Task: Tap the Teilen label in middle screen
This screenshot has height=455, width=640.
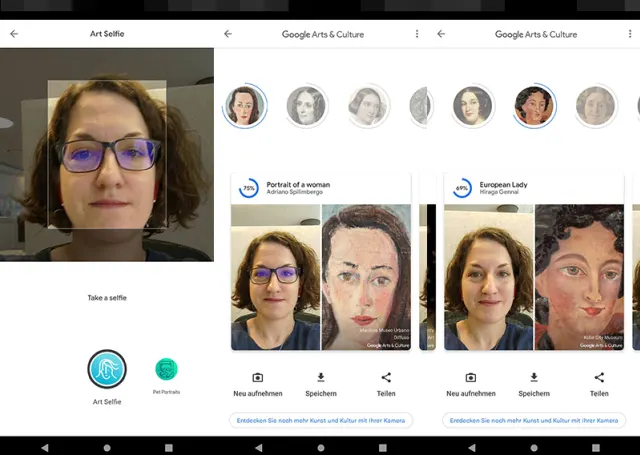Action: click(386, 394)
